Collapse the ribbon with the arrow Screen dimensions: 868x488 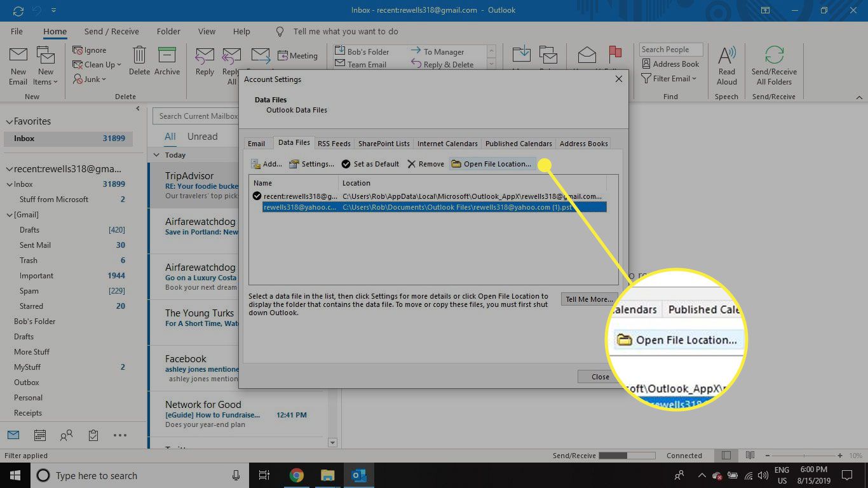[858, 97]
